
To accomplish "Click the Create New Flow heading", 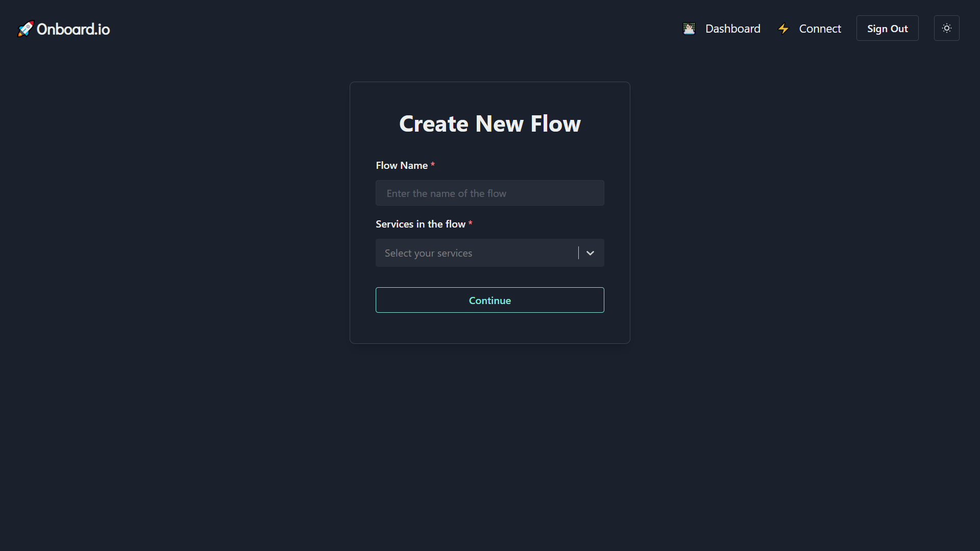I will tap(489, 124).
